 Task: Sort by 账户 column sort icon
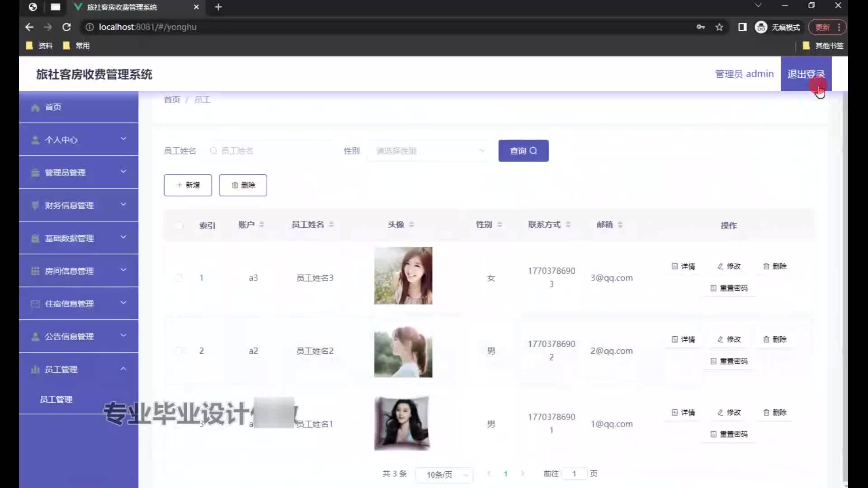coord(262,225)
